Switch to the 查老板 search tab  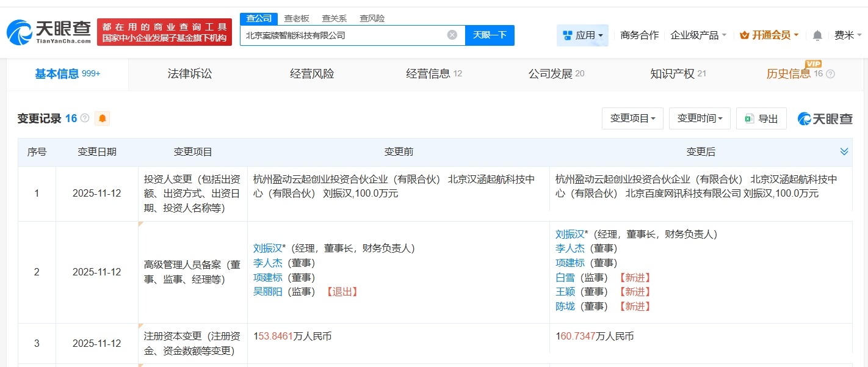coord(295,18)
